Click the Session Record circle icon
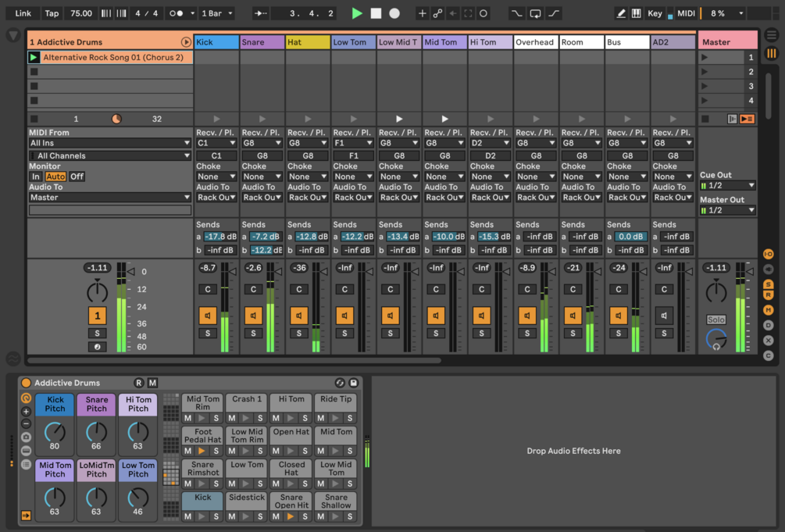 coord(483,13)
